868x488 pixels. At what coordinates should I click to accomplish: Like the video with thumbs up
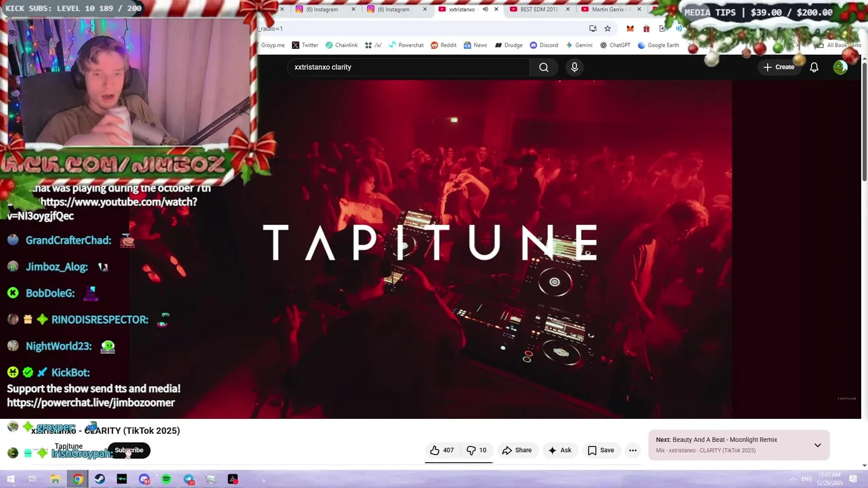(441, 450)
